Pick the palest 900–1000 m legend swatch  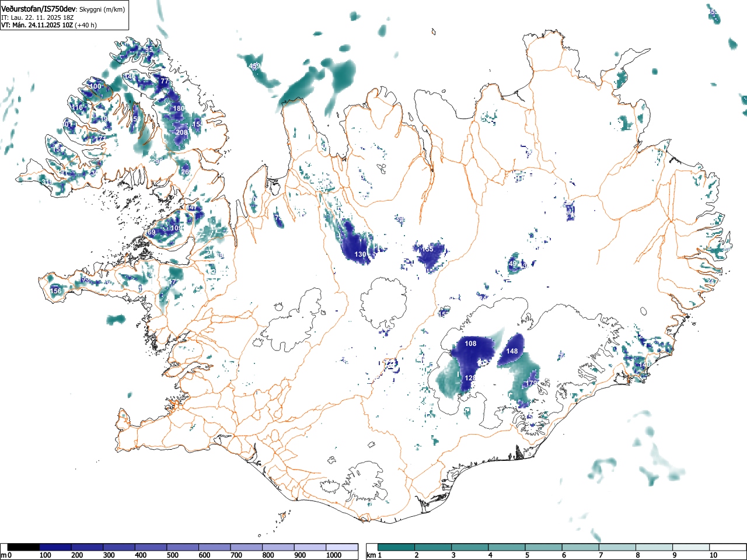click(310, 547)
